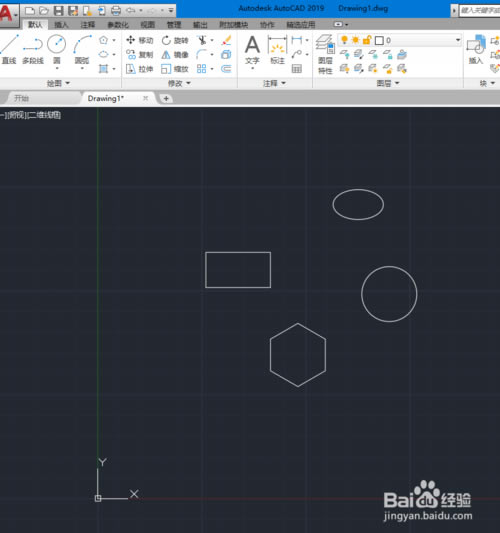
Task: Select the Circle (圆) drawing tool
Action: coord(56,50)
